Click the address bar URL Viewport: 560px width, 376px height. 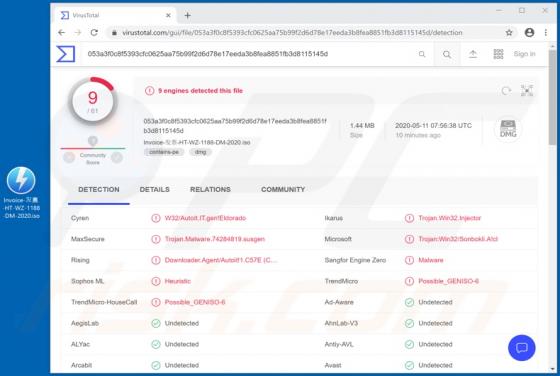(x=292, y=32)
